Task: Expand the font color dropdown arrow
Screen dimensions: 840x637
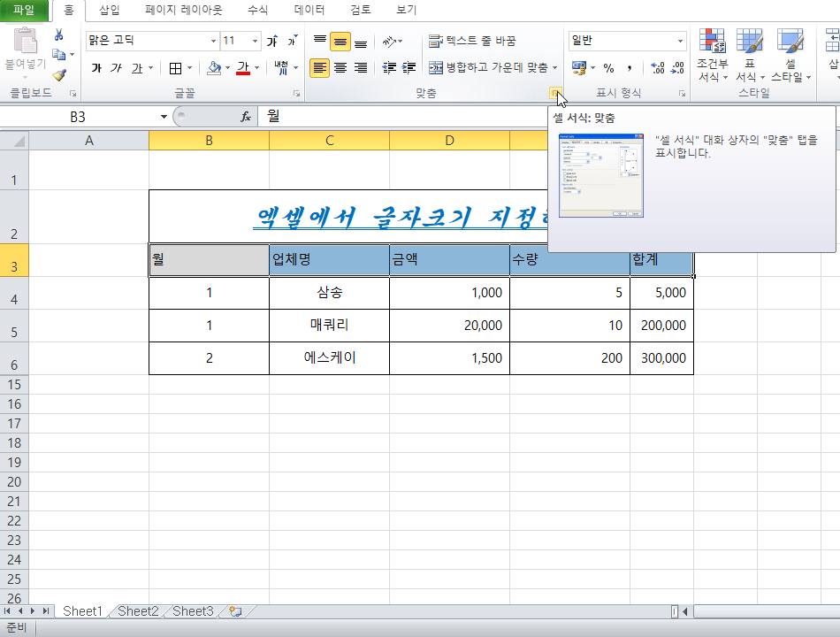Action: point(257,68)
